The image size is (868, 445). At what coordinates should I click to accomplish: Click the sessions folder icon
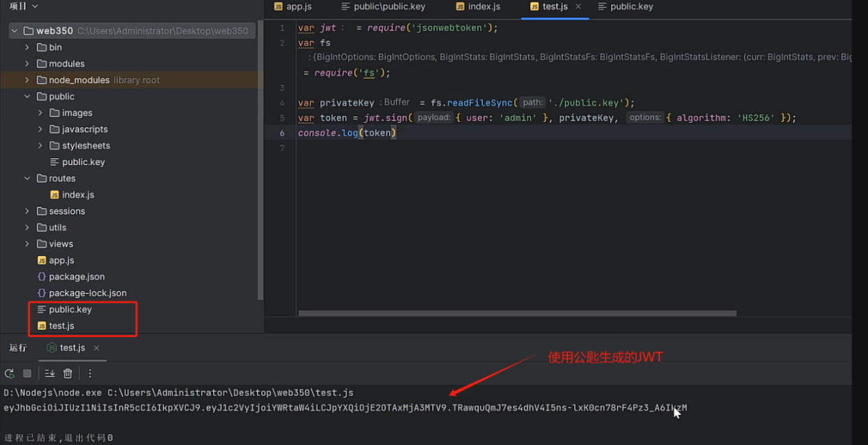(42, 212)
